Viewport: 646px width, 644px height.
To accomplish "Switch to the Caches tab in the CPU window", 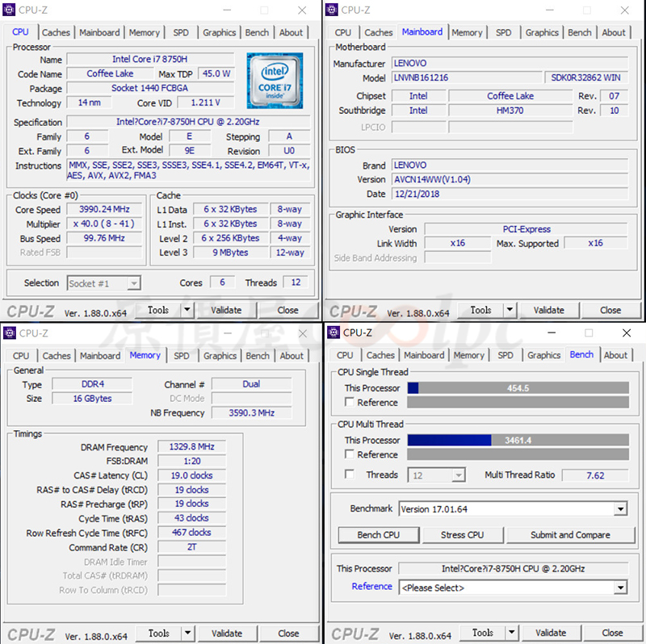I will pos(56,32).
